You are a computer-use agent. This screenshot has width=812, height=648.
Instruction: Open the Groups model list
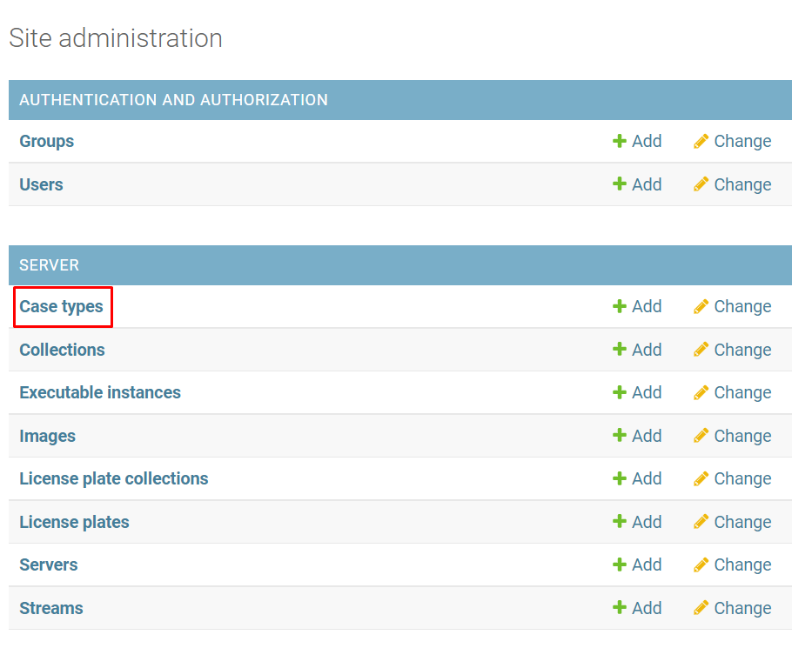point(47,141)
